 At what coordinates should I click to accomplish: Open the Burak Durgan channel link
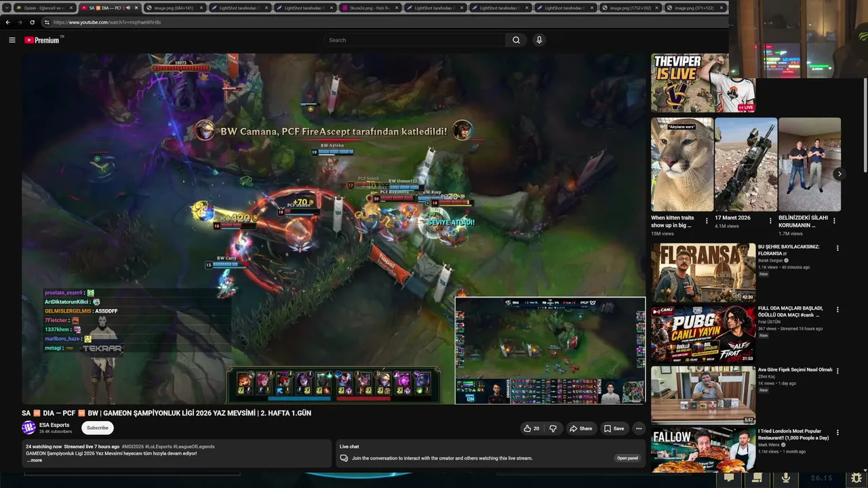[770, 260]
